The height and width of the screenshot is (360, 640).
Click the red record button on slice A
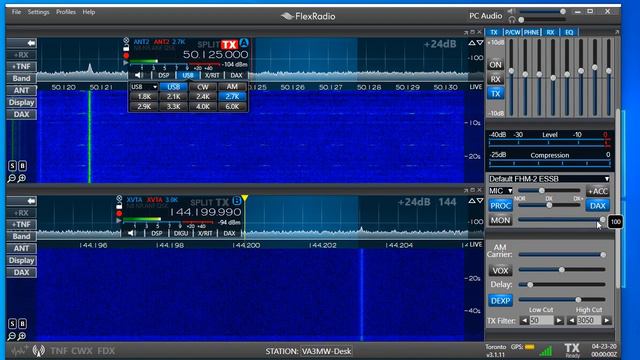point(126,56)
